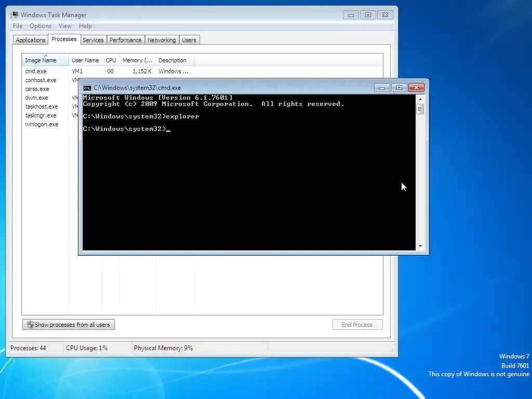Screen dimensions: 532x399
Task: Sort by the CPU column header
Action: point(111,60)
